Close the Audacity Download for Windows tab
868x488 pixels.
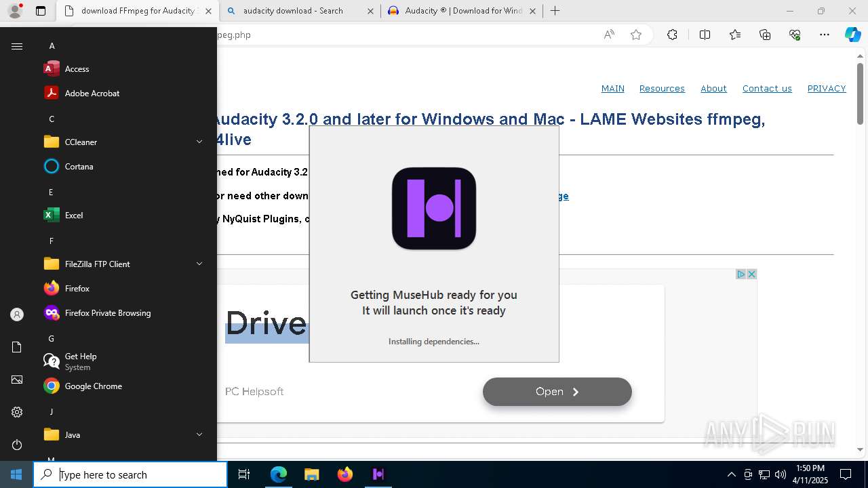tap(532, 11)
